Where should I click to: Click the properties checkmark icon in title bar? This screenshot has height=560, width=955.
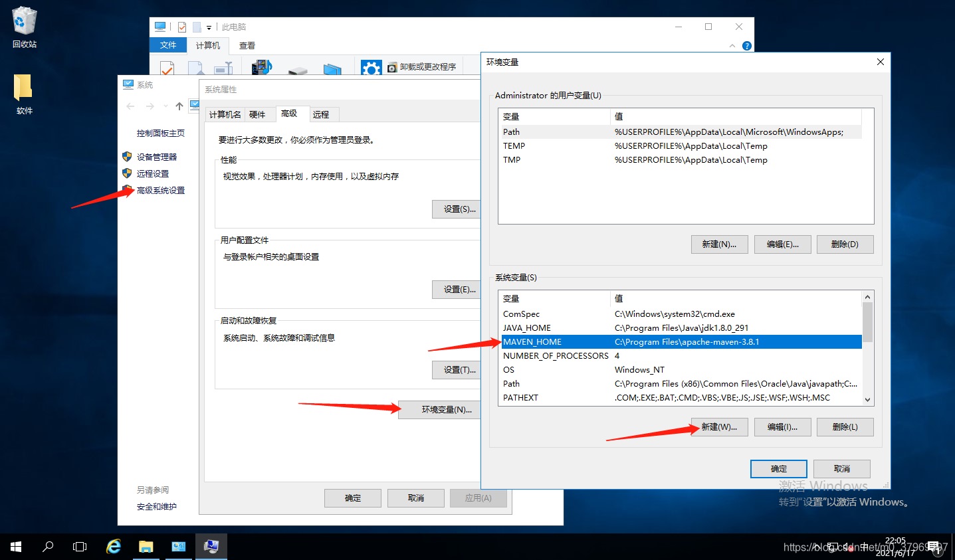coord(182,27)
